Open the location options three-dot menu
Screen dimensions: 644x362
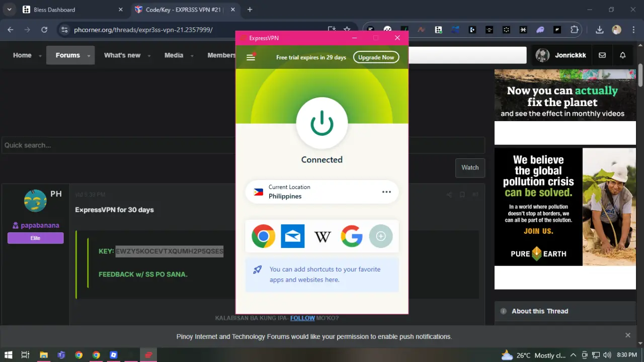[x=386, y=192]
